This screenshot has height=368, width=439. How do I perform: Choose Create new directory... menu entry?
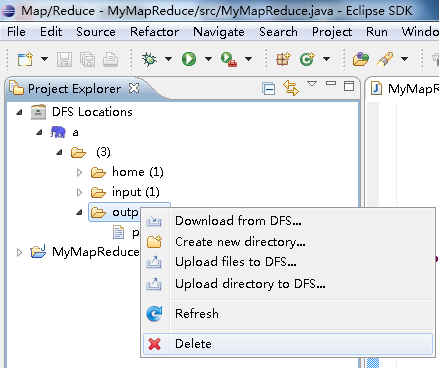pyautogui.click(x=288, y=242)
